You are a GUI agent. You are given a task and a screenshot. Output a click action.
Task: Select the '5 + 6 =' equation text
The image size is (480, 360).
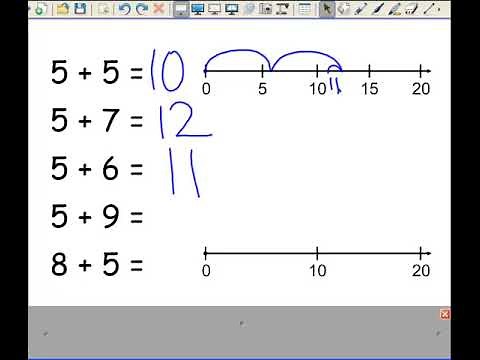97,168
